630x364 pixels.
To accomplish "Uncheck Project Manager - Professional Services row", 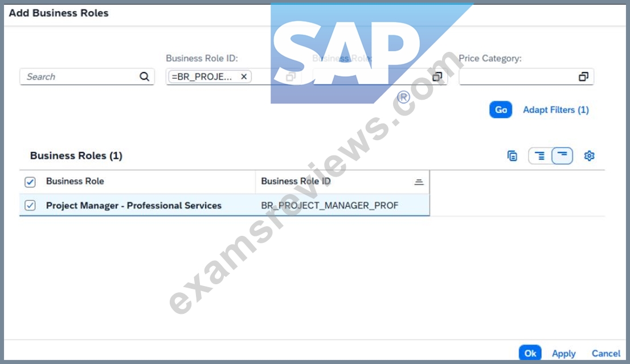I will pyautogui.click(x=30, y=205).
